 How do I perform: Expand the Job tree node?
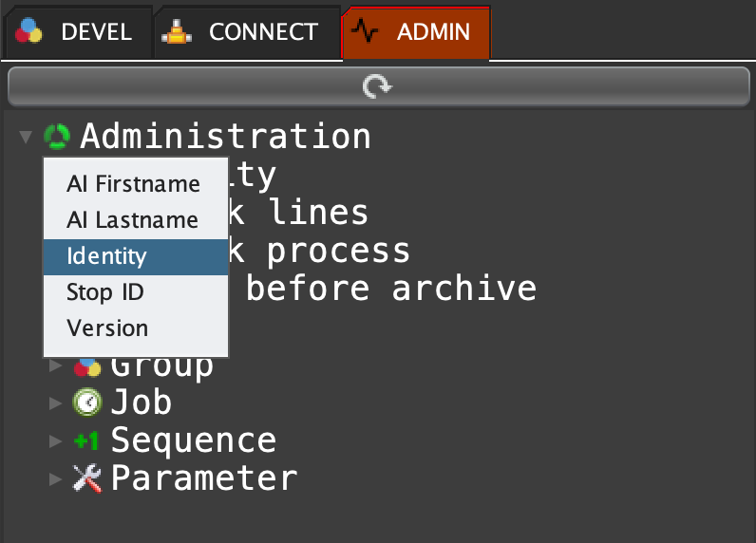tap(56, 403)
